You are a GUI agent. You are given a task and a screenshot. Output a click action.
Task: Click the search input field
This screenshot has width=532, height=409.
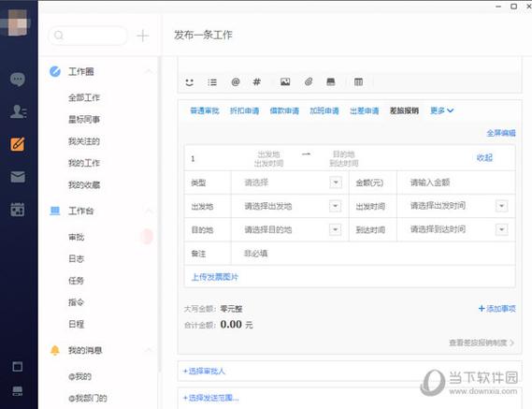pos(88,36)
